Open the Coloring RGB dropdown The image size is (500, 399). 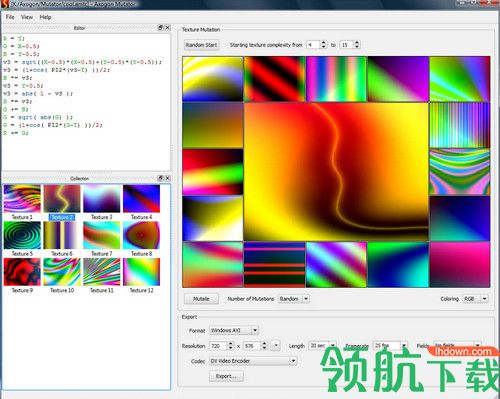485,299
